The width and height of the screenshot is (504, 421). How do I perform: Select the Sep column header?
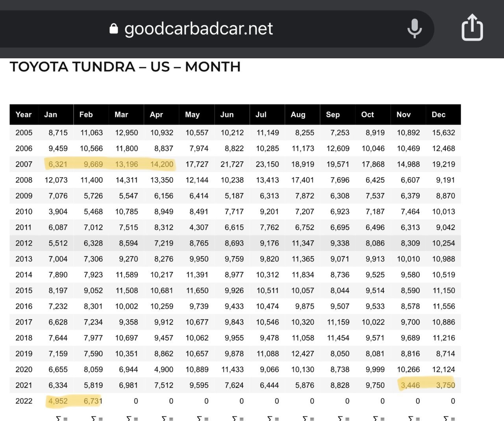coord(338,115)
